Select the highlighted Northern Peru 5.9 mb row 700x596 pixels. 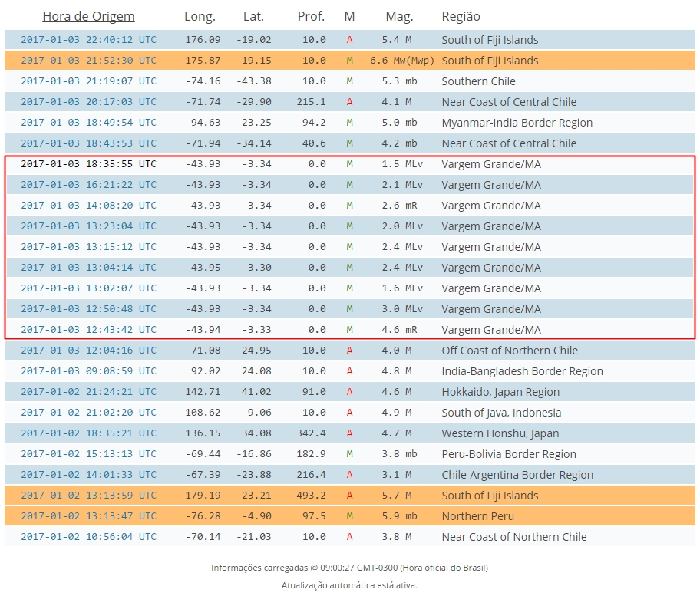(x=349, y=515)
